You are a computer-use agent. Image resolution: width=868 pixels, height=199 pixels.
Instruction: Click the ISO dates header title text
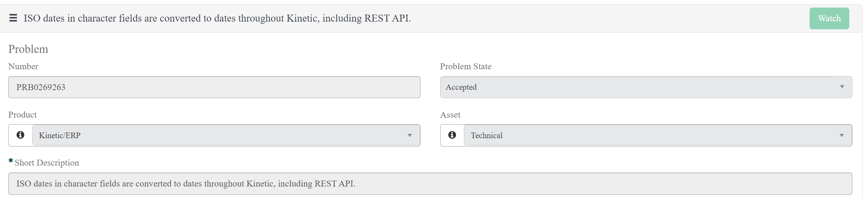click(217, 18)
